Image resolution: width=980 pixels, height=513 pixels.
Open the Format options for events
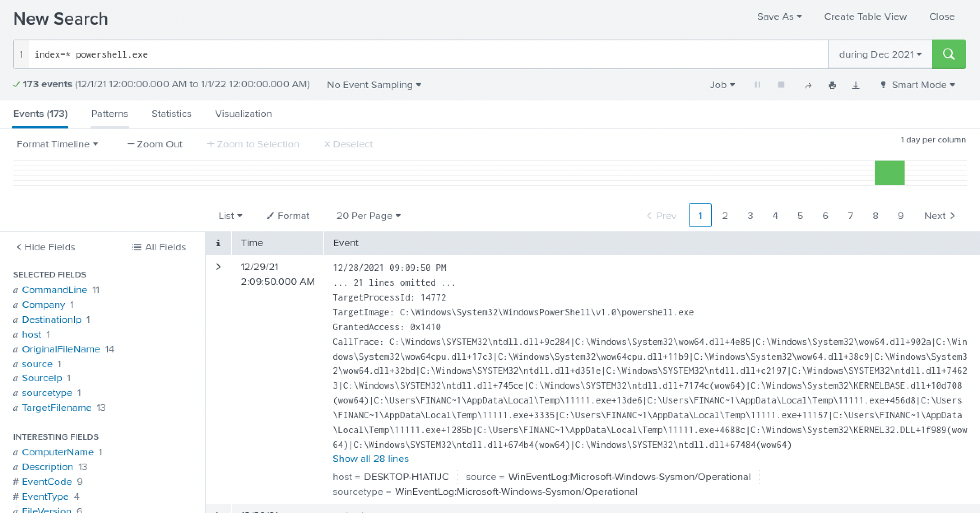[x=288, y=216]
